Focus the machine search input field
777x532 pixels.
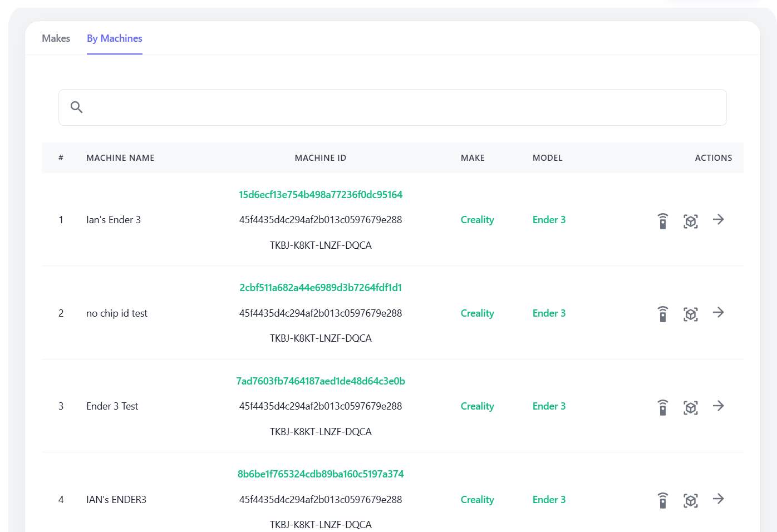(392, 107)
